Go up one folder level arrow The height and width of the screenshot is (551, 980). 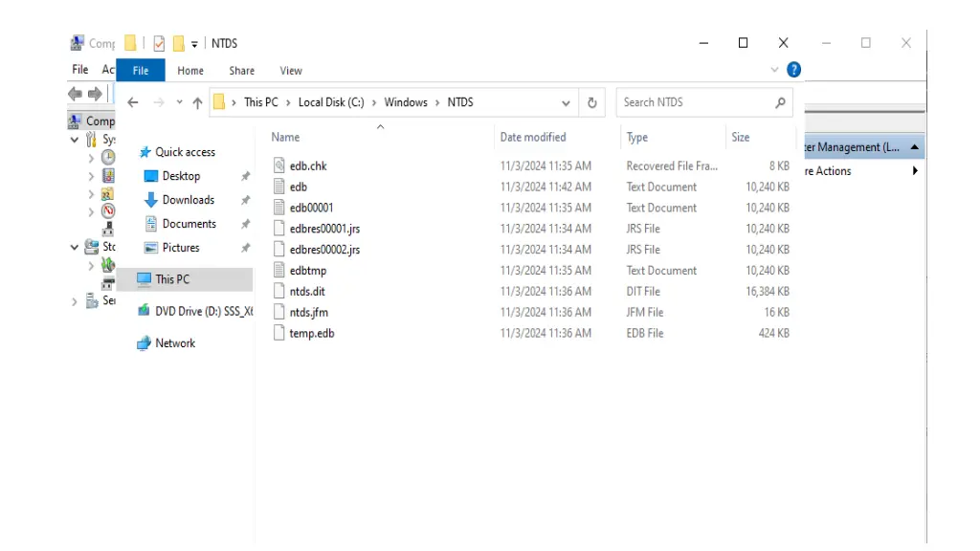click(197, 102)
